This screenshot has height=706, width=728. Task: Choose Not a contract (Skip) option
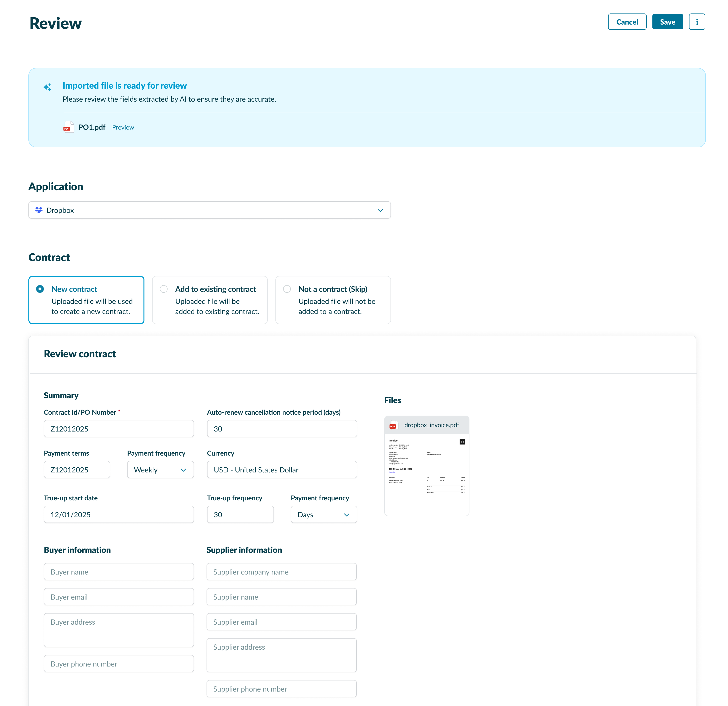pos(287,289)
